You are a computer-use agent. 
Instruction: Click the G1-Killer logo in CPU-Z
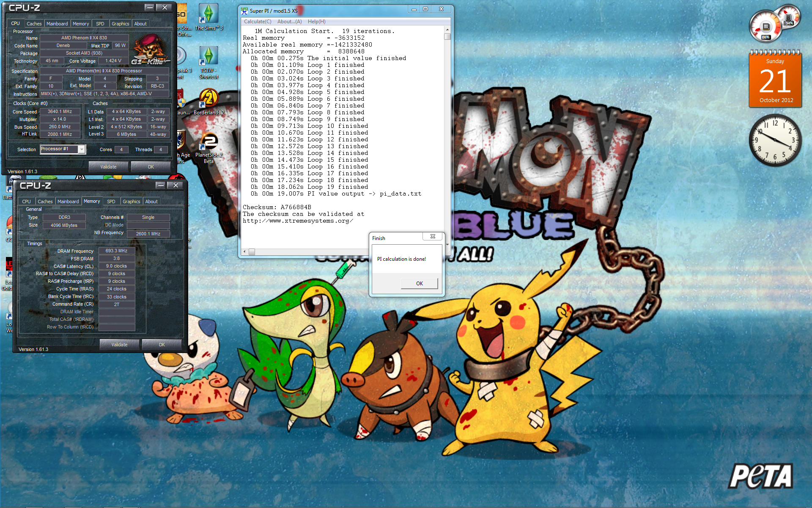coord(151,50)
